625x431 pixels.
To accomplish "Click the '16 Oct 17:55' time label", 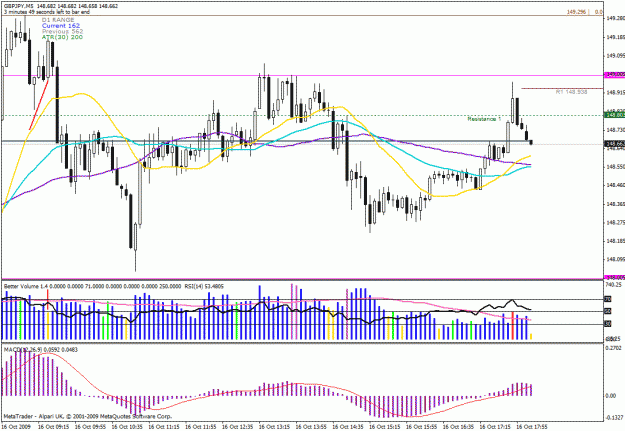I will pyautogui.click(x=532, y=427).
